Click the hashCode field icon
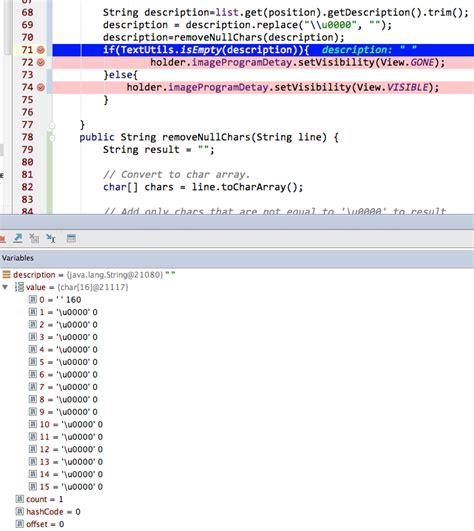Screen dimensions: 474x531 pyautogui.click(x=20, y=511)
